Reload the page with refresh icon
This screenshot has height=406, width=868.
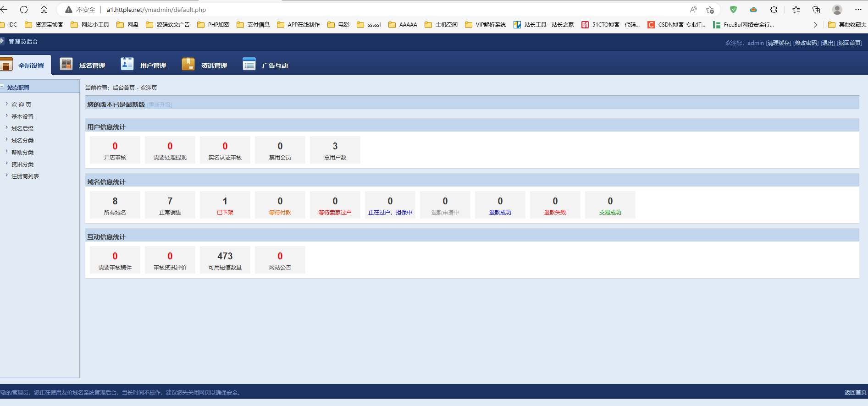[x=24, y=10]
